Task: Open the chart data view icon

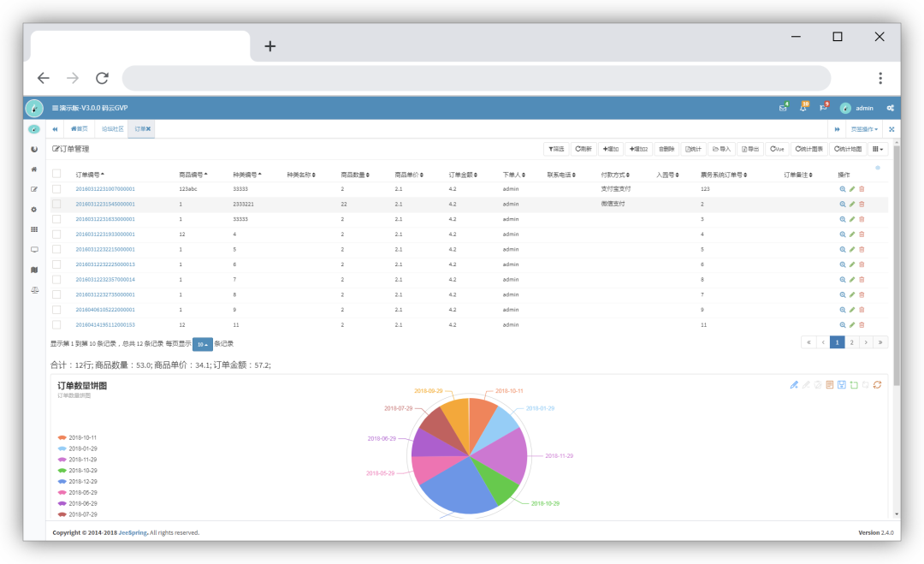Action: 830,385
